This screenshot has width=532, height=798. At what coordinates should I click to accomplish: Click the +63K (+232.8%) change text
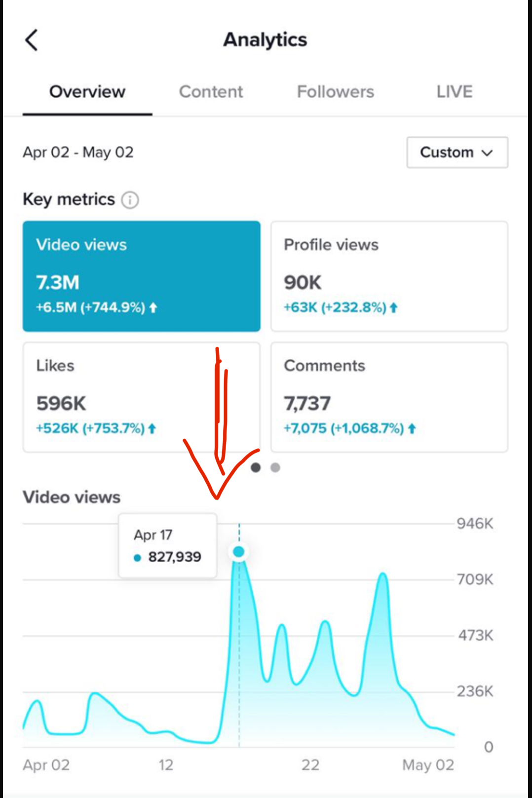[x=341, y=307]
